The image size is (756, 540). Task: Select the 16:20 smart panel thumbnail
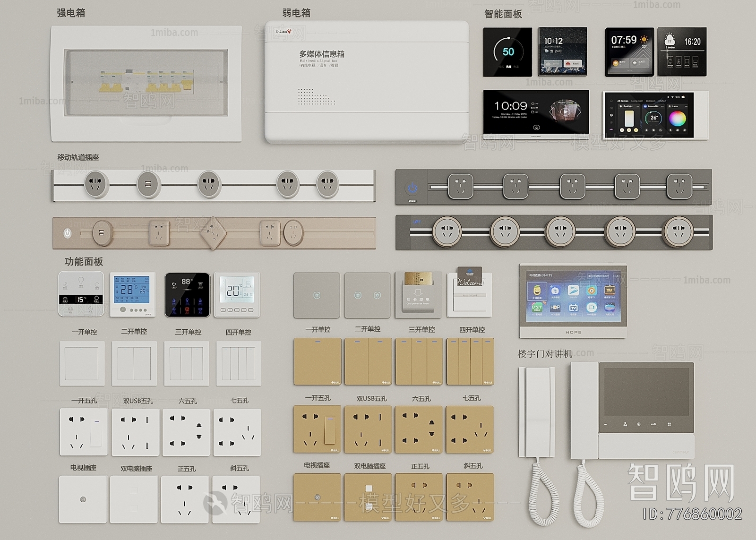tap(682, 51)
